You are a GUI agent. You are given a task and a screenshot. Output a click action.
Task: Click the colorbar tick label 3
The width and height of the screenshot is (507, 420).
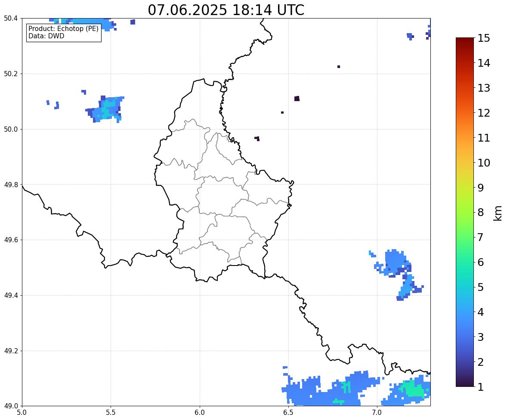click(480, 337)
